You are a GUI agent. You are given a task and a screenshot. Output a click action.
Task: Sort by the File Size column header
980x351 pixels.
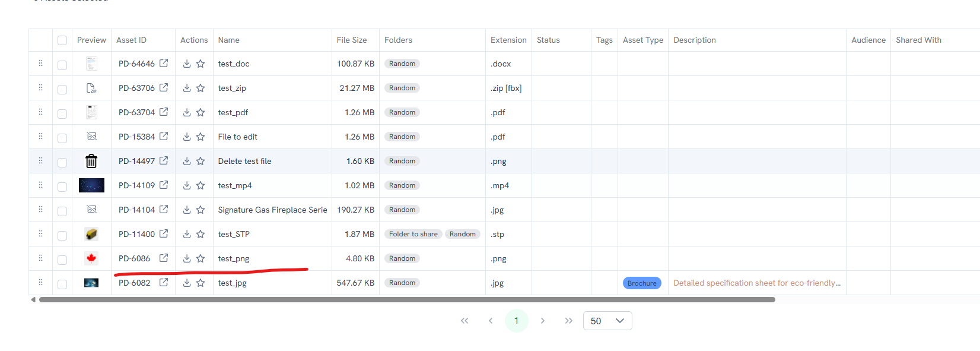pos(352,40)
